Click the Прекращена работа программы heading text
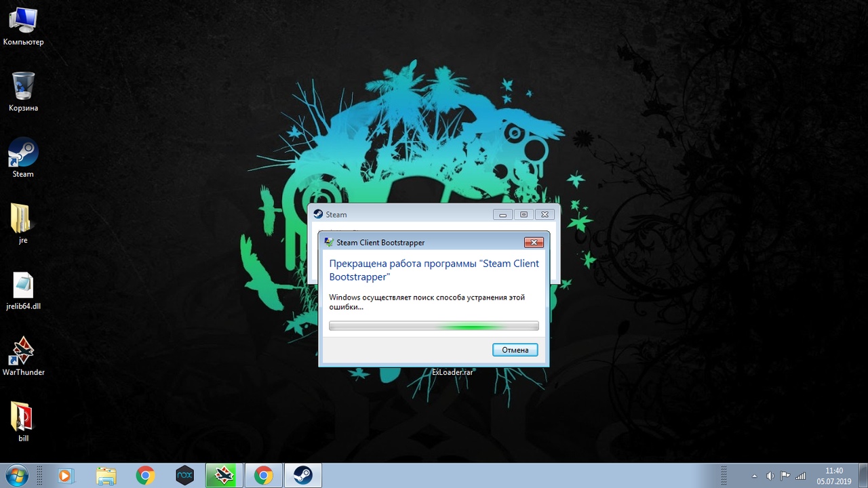The width and height of the screenshot is (868, 488). click(x=434, y=270)
